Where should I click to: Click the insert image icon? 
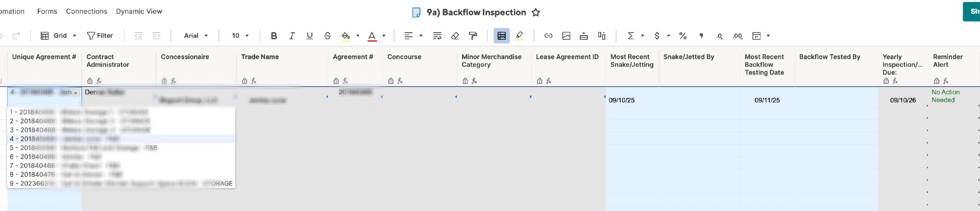(x=566, y=36)
